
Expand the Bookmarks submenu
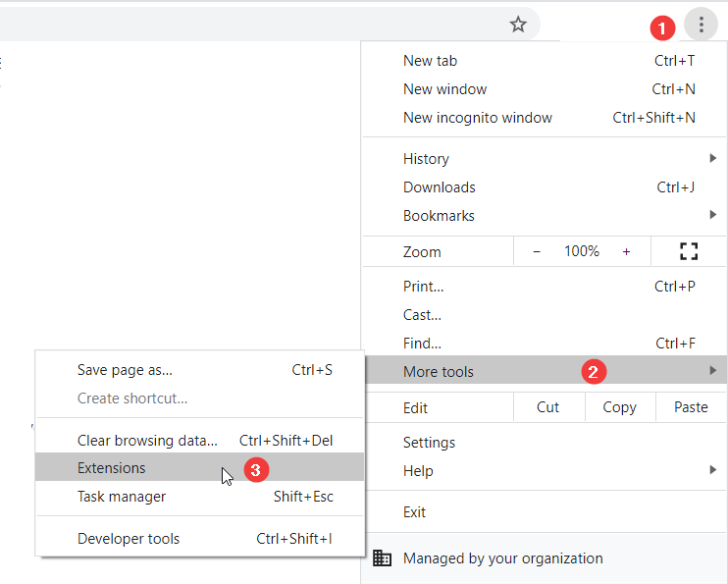pyautogui.click(x=545, y=216)
